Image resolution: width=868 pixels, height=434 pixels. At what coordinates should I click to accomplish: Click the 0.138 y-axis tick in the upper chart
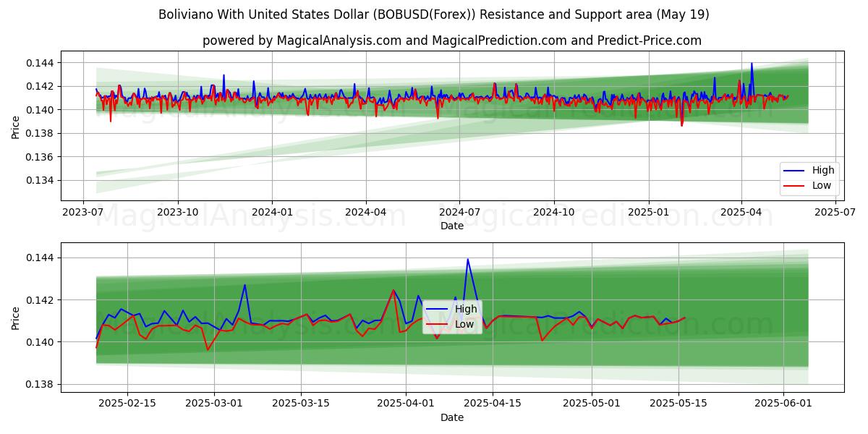41,134
